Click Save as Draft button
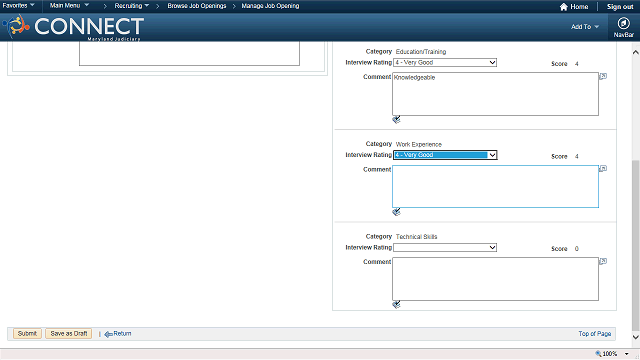Viewport: 640px width, 360px height. click(x=69, y=333)
